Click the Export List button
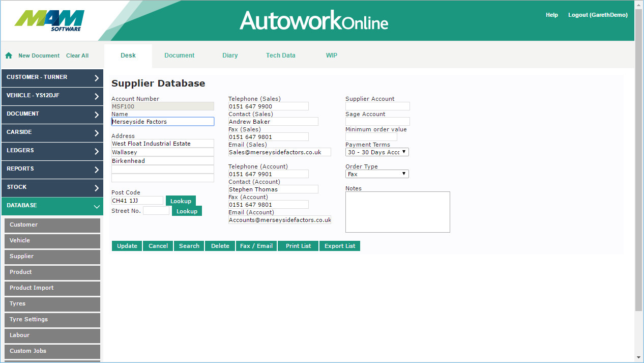 [339, 246]
